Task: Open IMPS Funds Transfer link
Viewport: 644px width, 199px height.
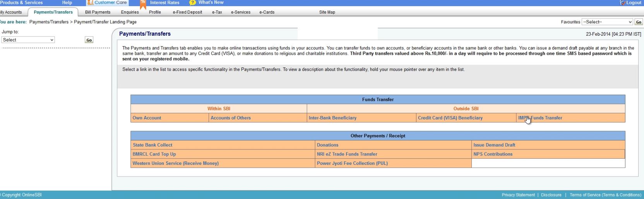Action: point(540,118)
